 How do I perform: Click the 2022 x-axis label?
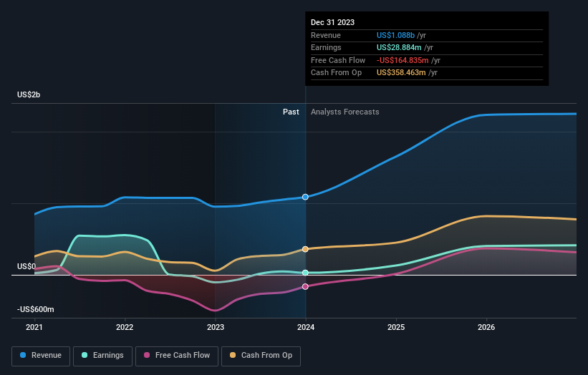pyautogui.click(x=125, y=328)
